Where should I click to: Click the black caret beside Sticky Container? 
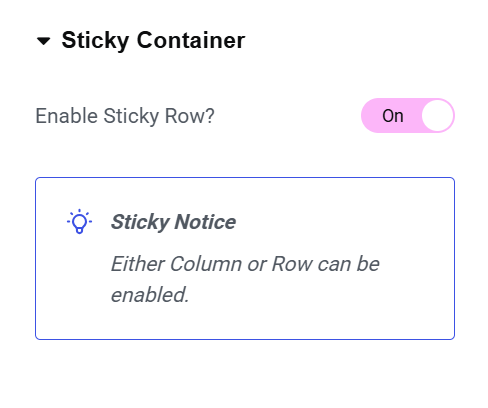(x=43, y=41)
